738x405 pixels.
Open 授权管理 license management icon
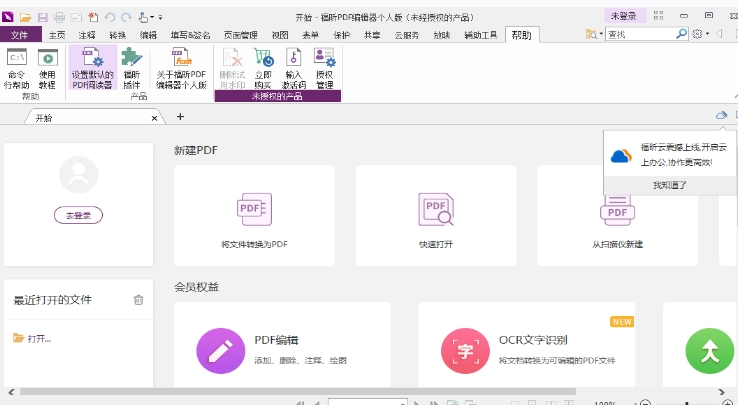[325, 69]
